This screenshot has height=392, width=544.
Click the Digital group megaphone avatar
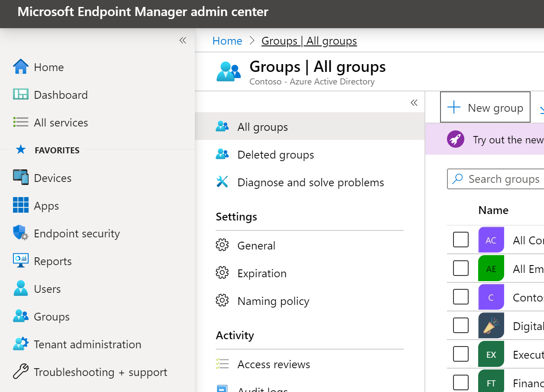point(491,325)
